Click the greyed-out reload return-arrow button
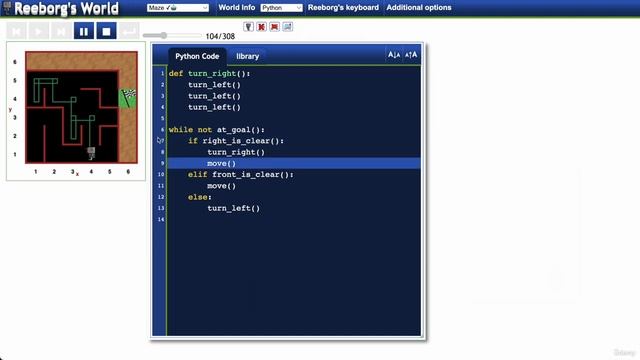 (129, 31)
